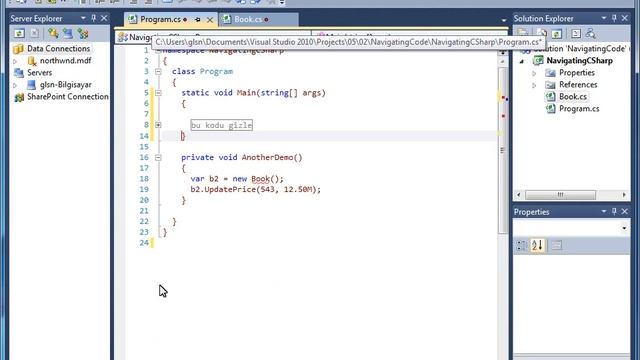Click the Book.cs file icon in Solution Explorer

pyautogui.click(x=551, y=97)
